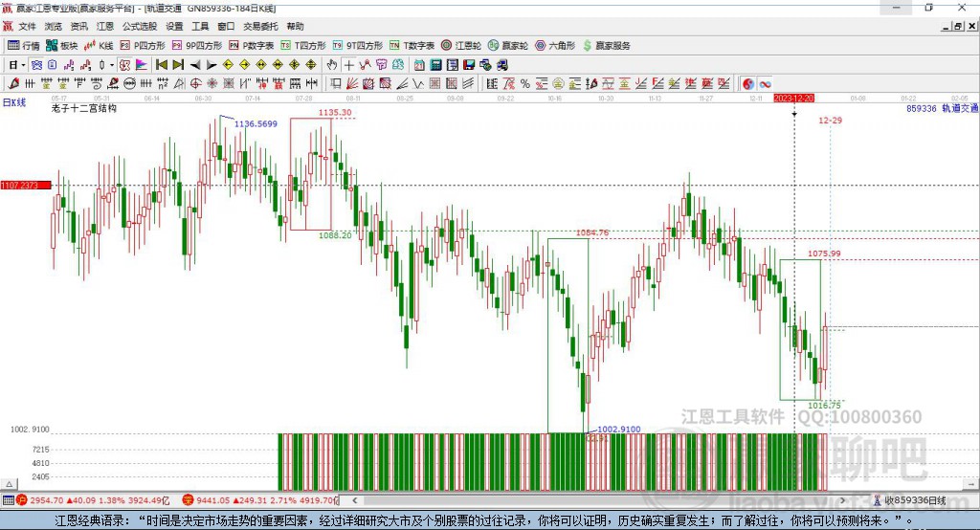Viewport: 980px width, 530px height.
Task: Click the 赢家服务 button
Action: point(606,45)
